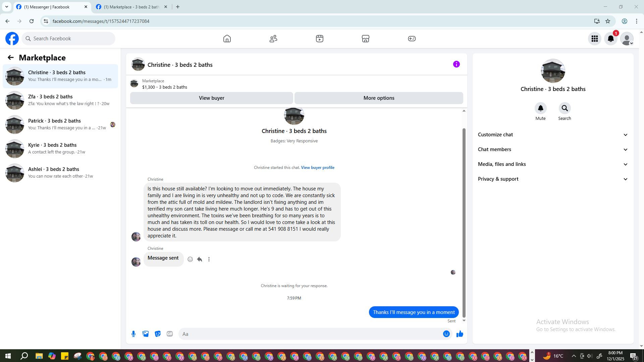Search within the conversation
Image resolution: width=644 pixels, height=362 pixels.
[x=565, y=108]
